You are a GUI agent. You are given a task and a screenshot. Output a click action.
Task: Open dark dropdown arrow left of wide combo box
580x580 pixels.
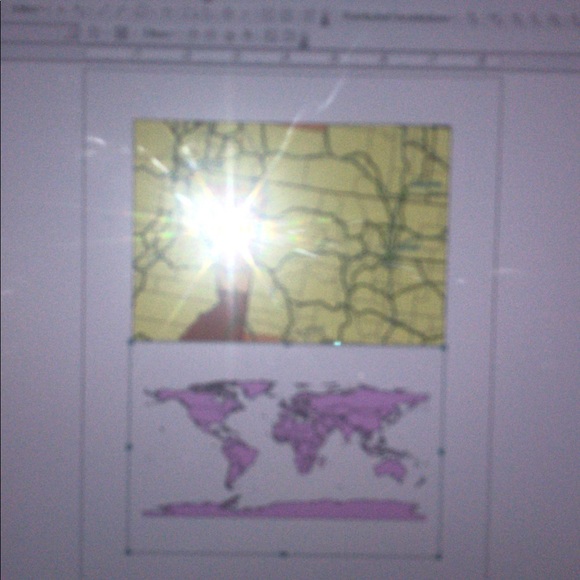coord(324,21)
